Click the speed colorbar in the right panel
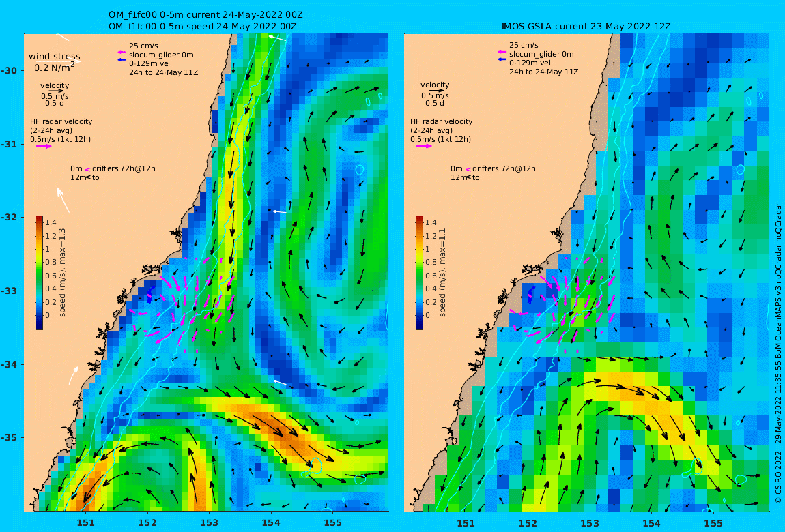This screenshot has height=532, width=785. tap(420, 273)
